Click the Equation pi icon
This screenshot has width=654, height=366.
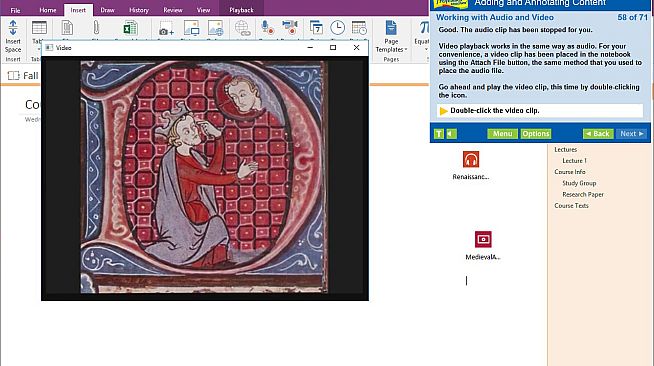coord(424,28)
